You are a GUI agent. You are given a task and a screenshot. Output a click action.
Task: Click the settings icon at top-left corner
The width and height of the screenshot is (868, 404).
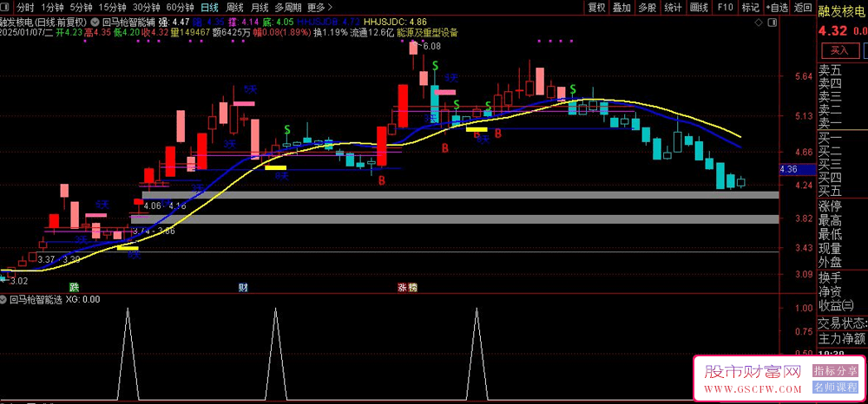coord(7,7)
